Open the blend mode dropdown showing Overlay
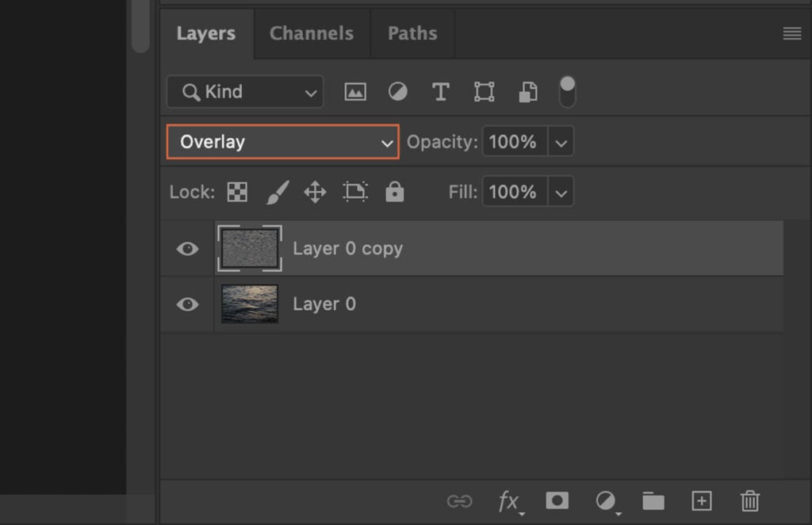The image size is (812, 525). [x=282, y=141]
